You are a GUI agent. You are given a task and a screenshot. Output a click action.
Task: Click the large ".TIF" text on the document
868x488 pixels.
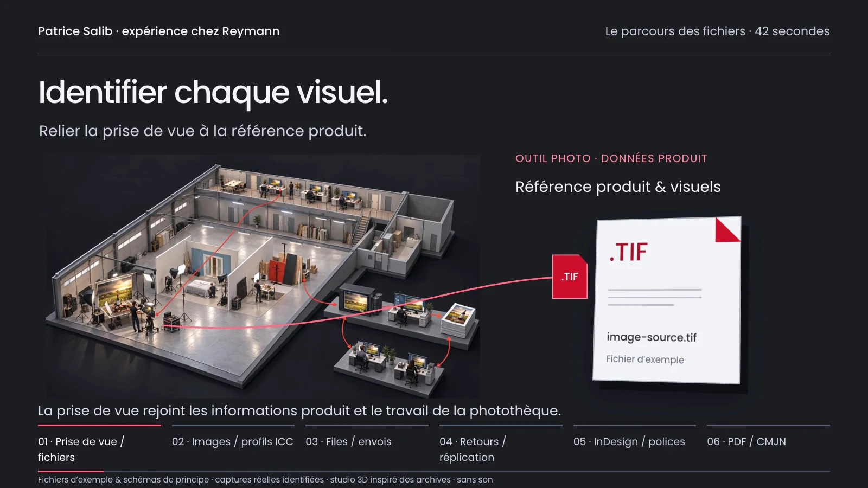click(x=628, y=252)
